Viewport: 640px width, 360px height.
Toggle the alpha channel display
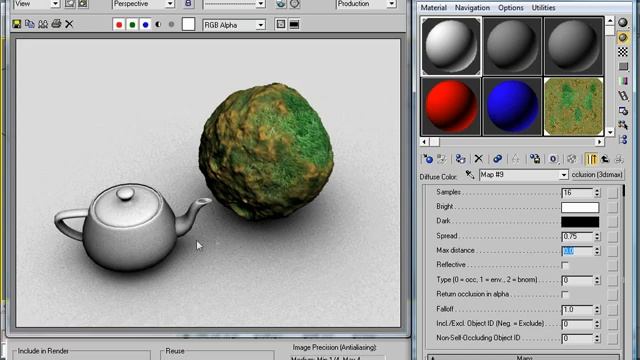click(158, 25)
